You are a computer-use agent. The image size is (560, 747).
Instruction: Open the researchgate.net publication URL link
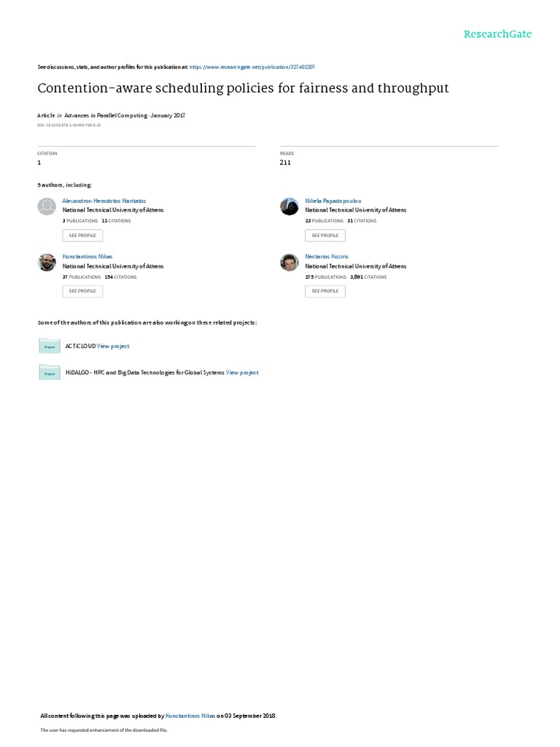point(252,67)
